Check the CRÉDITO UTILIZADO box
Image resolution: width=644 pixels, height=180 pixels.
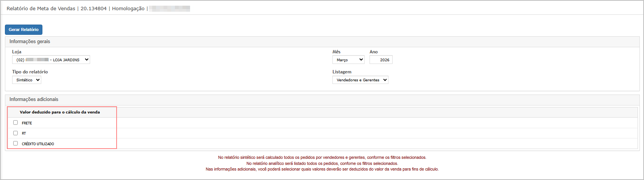coord(16,143)
